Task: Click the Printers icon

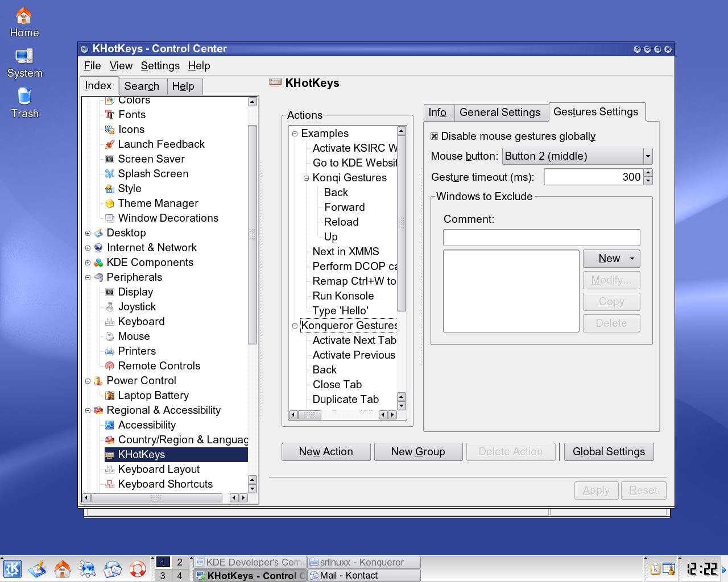Action: click(x=110, y=351)
